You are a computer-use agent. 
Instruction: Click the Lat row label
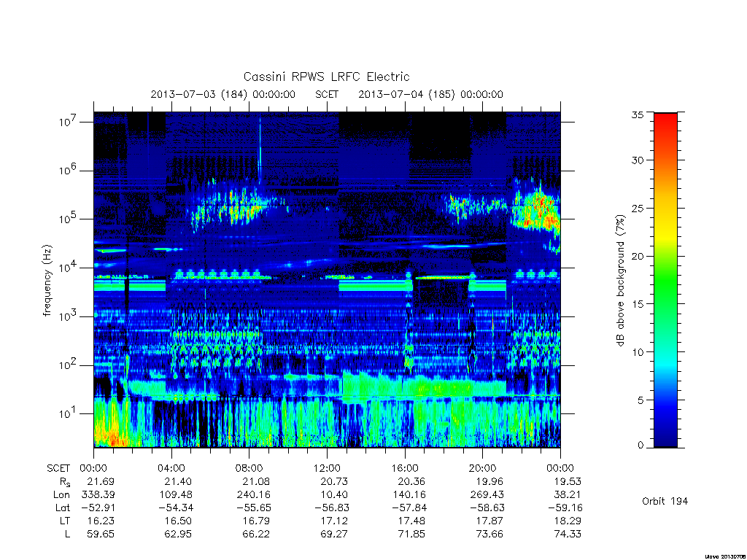click(63, 507)
